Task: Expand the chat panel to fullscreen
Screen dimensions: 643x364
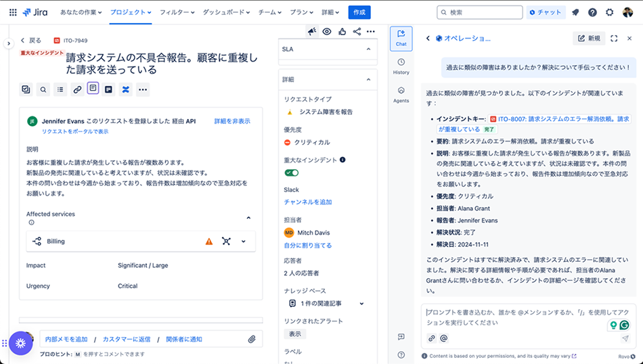Action: tap(614, 38)
